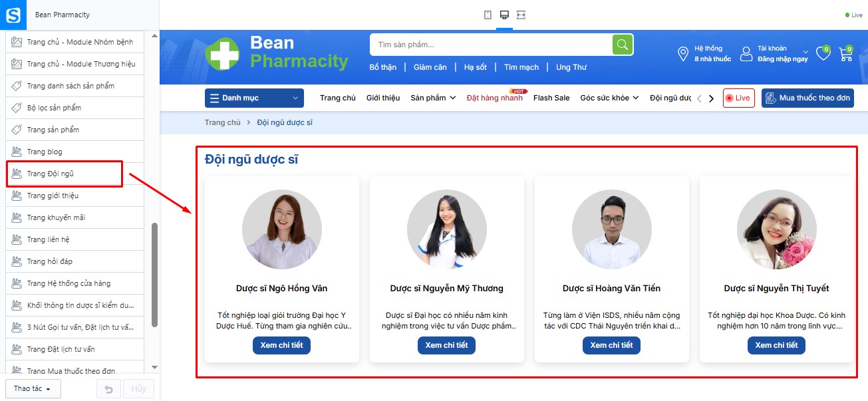The width and height of the screenshot is (868, 401).
Task: Select Trang Đội ngũ in sidebar
Action: tap(74, 174)
